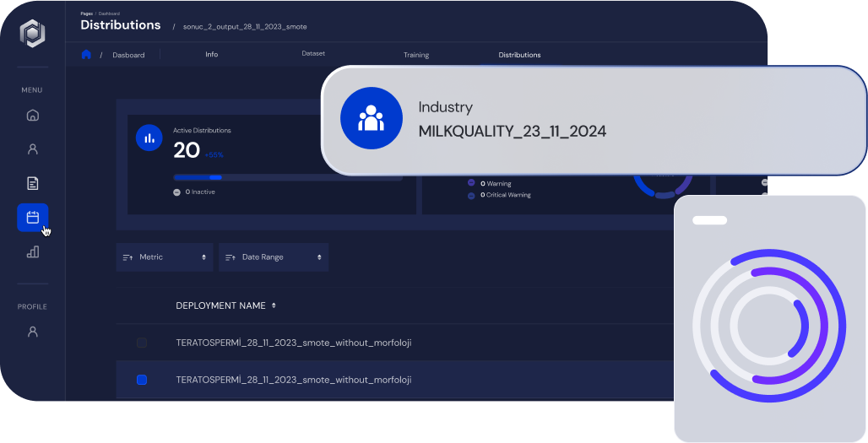
Task: Open the Metric dropdown
Action: pos(165,257)
